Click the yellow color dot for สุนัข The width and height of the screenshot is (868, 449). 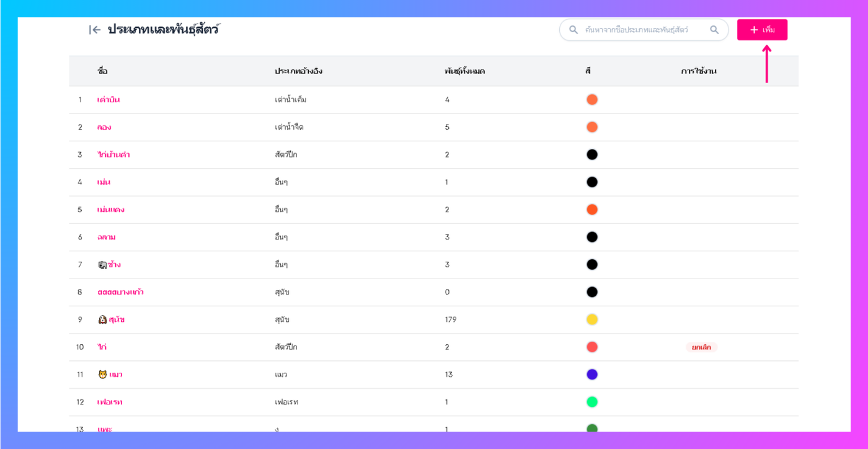point(592,319)
